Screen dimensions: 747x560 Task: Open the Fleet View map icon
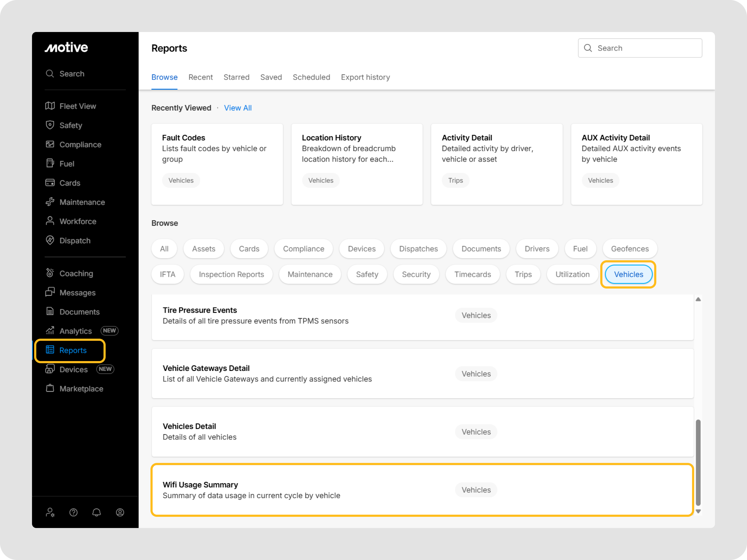tap(50, 106)
